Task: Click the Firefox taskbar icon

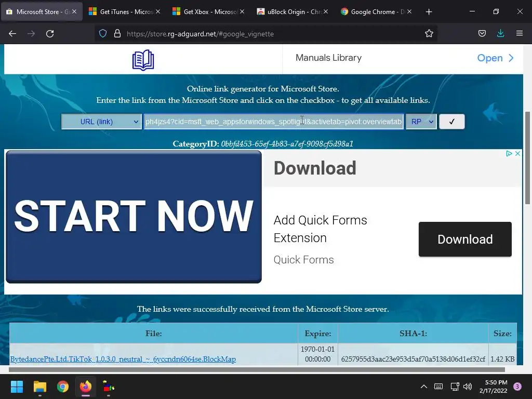Action: coord(86,387)
